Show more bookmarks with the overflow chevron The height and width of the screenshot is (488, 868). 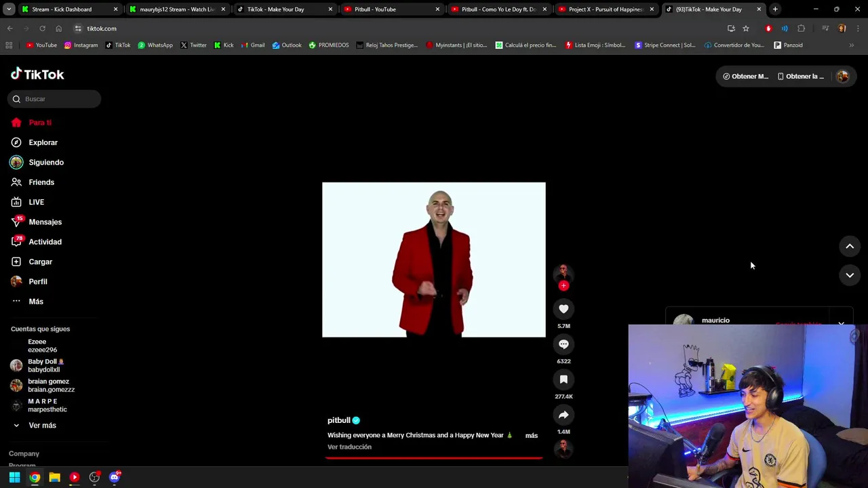[852, 45]
